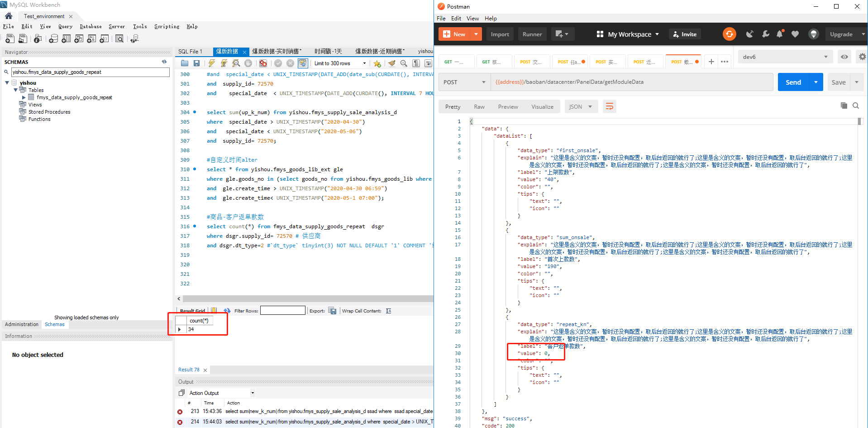
Task: Click the open script folder icon in editor toolbar
Action: [x=185, y=63]
